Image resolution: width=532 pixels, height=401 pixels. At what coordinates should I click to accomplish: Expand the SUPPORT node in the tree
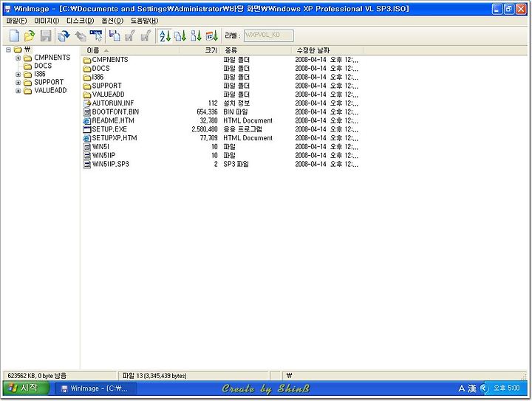pos(18,83)
